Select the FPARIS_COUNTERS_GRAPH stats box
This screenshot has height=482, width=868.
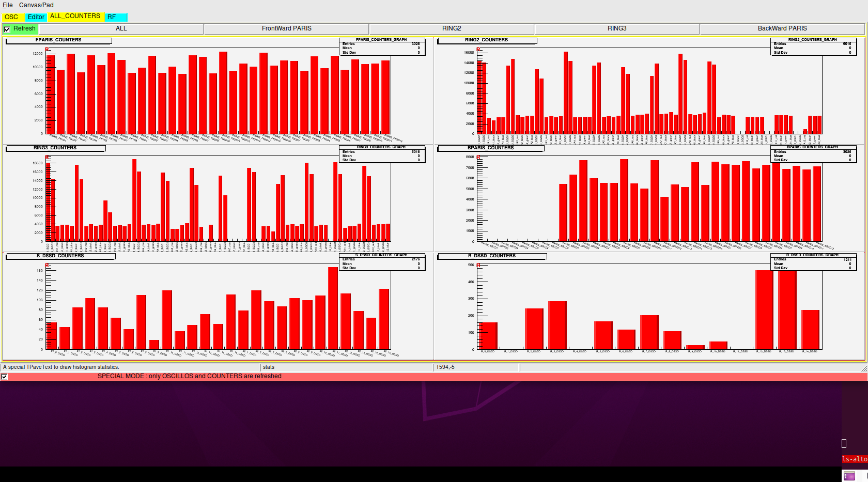382,46
